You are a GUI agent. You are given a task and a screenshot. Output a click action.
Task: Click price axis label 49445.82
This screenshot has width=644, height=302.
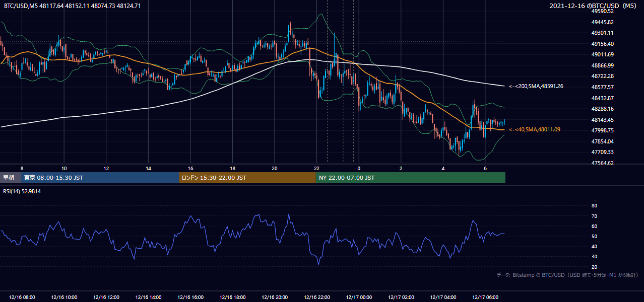(602, 22)
